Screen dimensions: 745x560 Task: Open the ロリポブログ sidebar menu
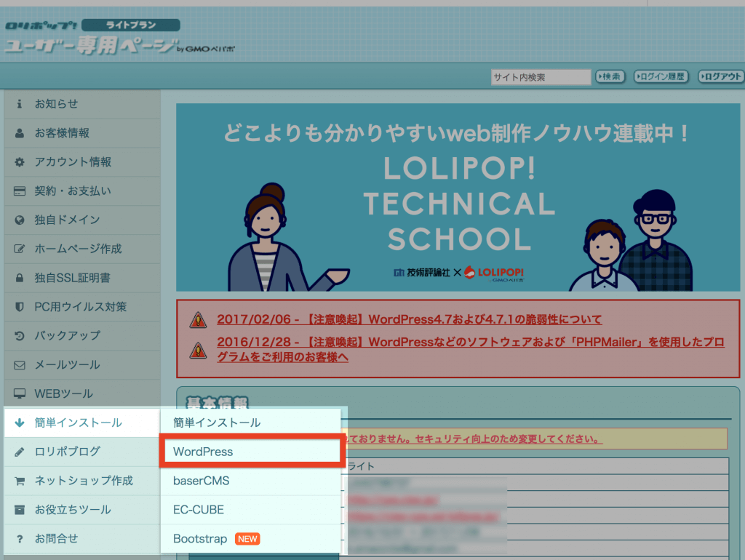(x=82, y=452)
